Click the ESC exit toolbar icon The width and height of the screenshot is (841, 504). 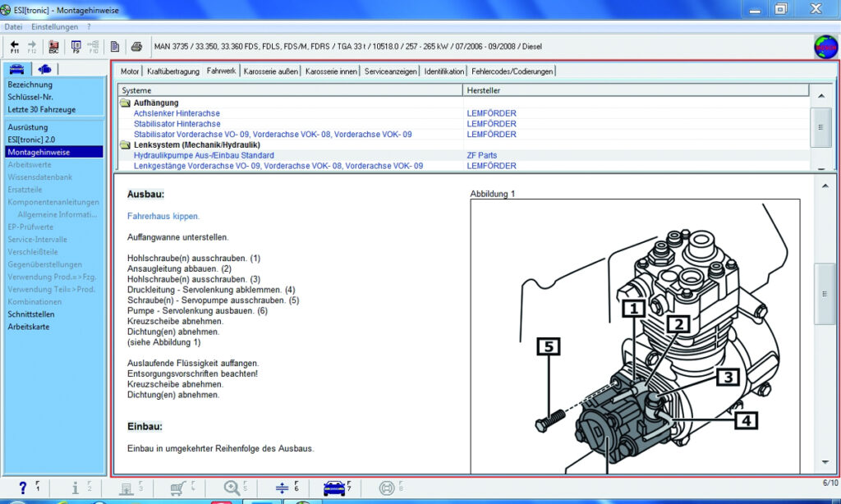[x=54, y=46]
